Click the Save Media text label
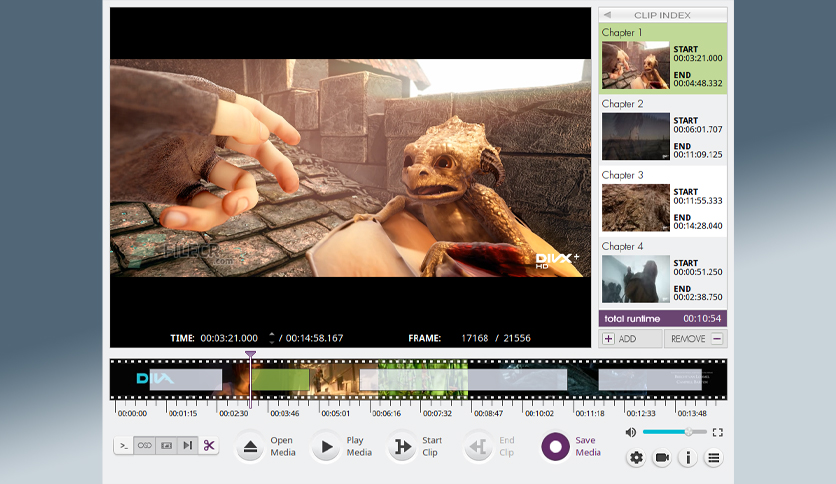This screenshot has height=484, width=836. tap(588, 446)
